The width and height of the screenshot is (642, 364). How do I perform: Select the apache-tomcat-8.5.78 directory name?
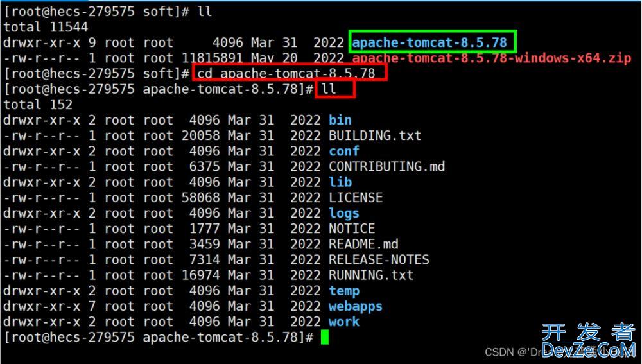pos(429,42)
